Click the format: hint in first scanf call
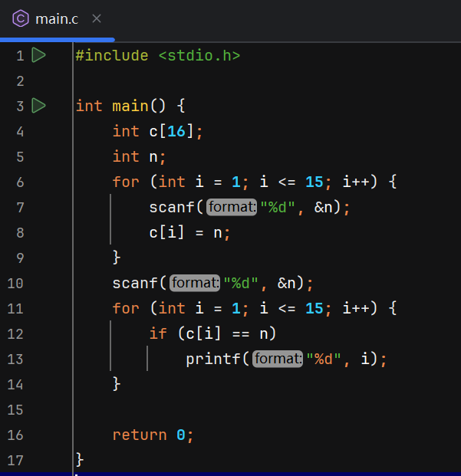Viewport: 461px width, 476px height. 232,207
